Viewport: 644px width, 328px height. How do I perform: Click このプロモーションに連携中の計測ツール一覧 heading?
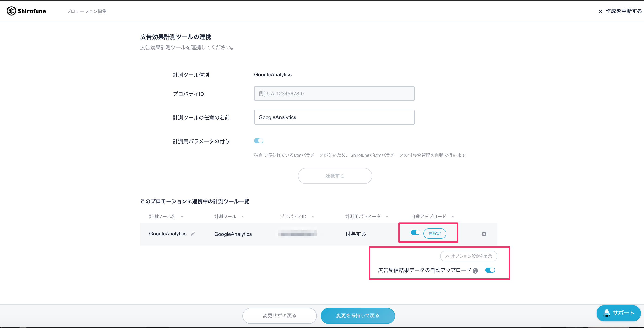tap(195, 201)
